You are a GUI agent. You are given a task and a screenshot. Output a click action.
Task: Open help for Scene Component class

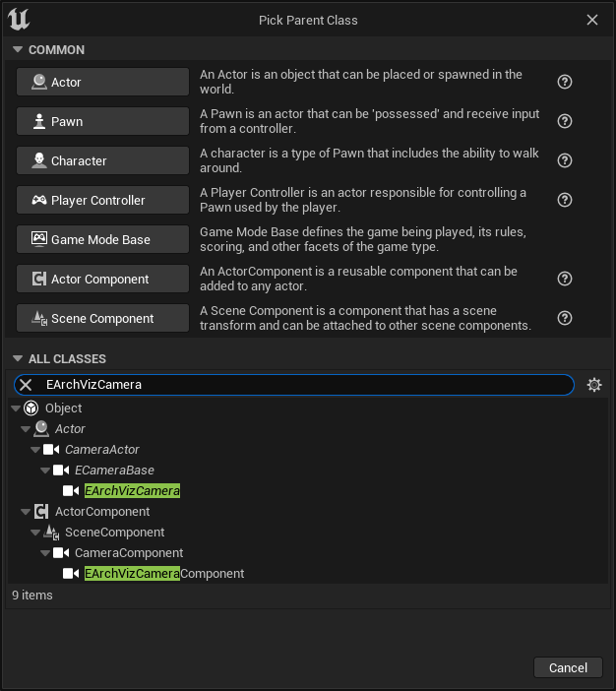tap(565, 319)
